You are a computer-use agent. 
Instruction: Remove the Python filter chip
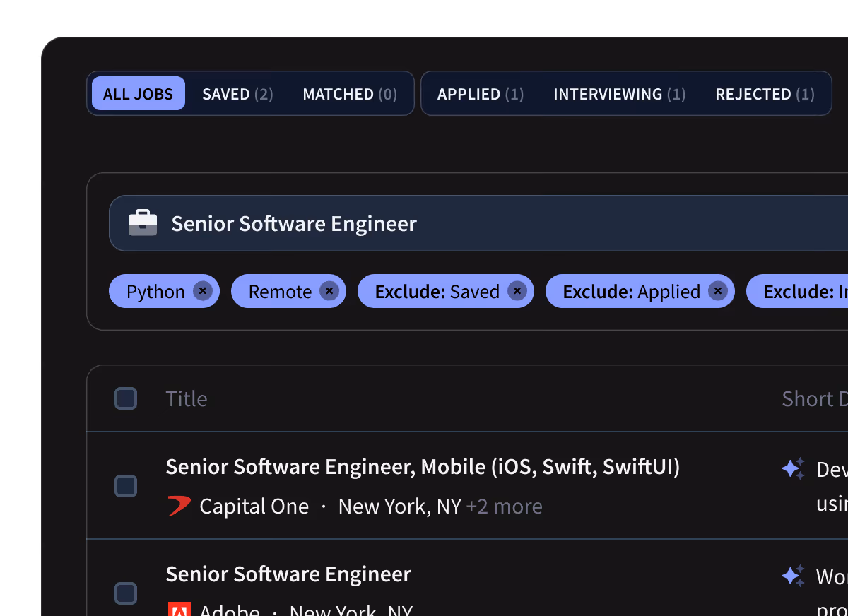(203, 291)
